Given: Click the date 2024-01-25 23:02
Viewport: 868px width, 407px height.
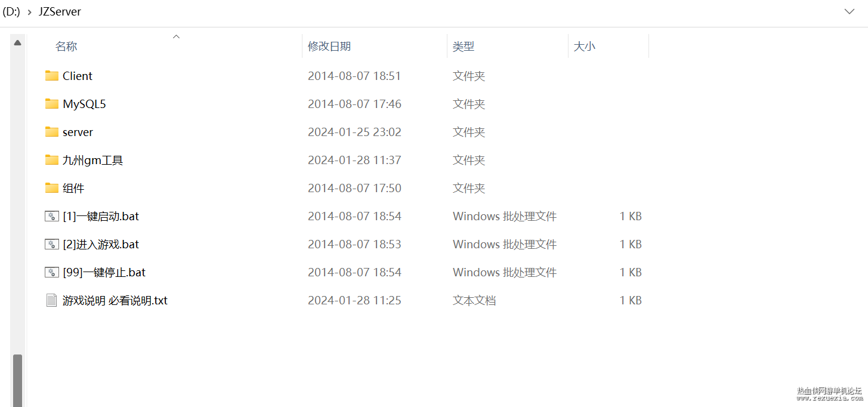Looking at the screenshot, I should pos(354,132).
